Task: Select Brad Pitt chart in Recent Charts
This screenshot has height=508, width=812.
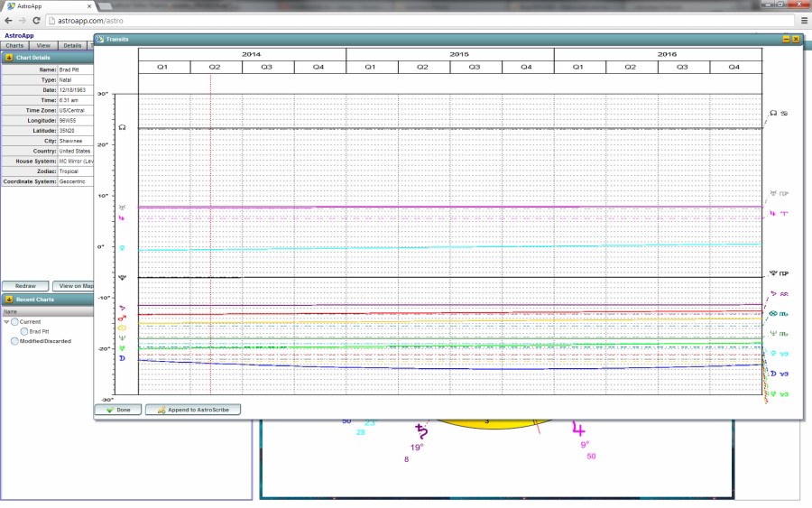Action: (39, 331)
